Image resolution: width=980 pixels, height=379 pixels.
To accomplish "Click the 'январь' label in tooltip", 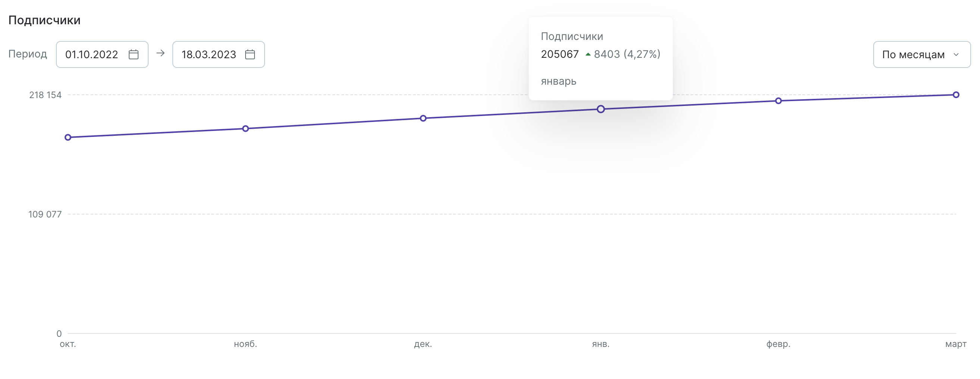I will (558, 81).
